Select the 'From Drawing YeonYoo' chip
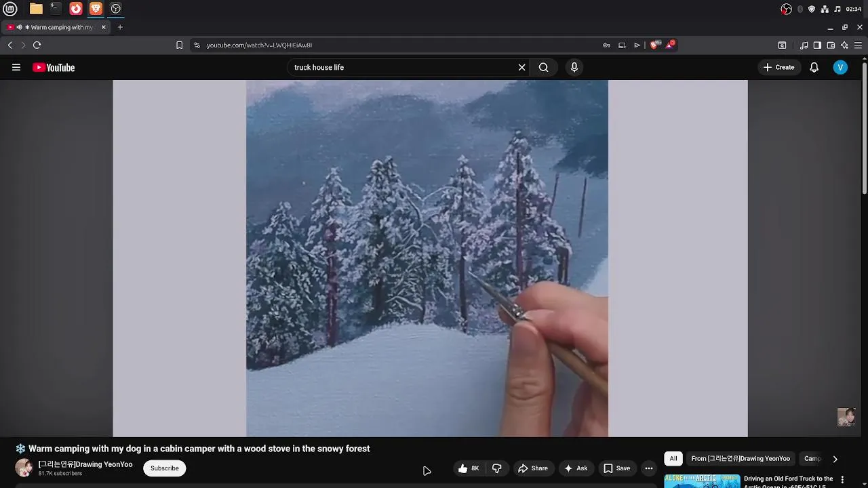Viewport: 868px width, 488px height. tap(741, 459)
